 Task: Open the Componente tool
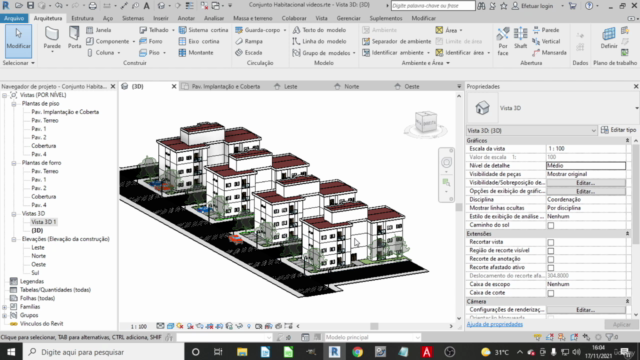108,41
